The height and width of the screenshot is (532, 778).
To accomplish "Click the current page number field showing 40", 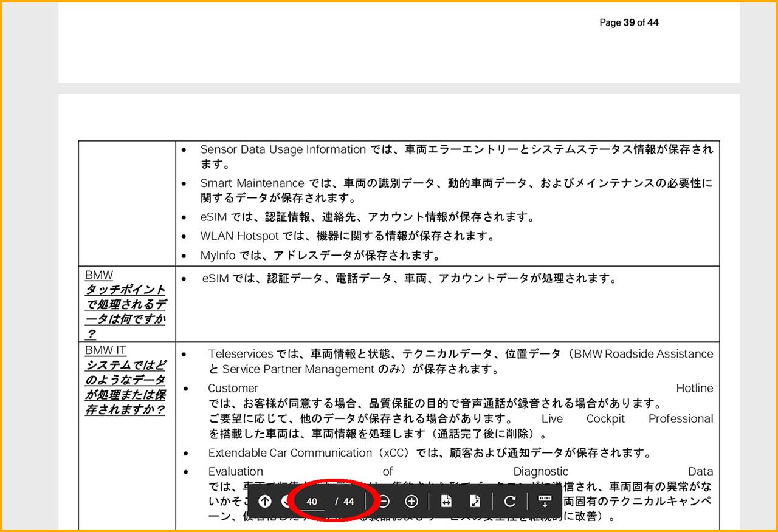I will tap(312, 502).
